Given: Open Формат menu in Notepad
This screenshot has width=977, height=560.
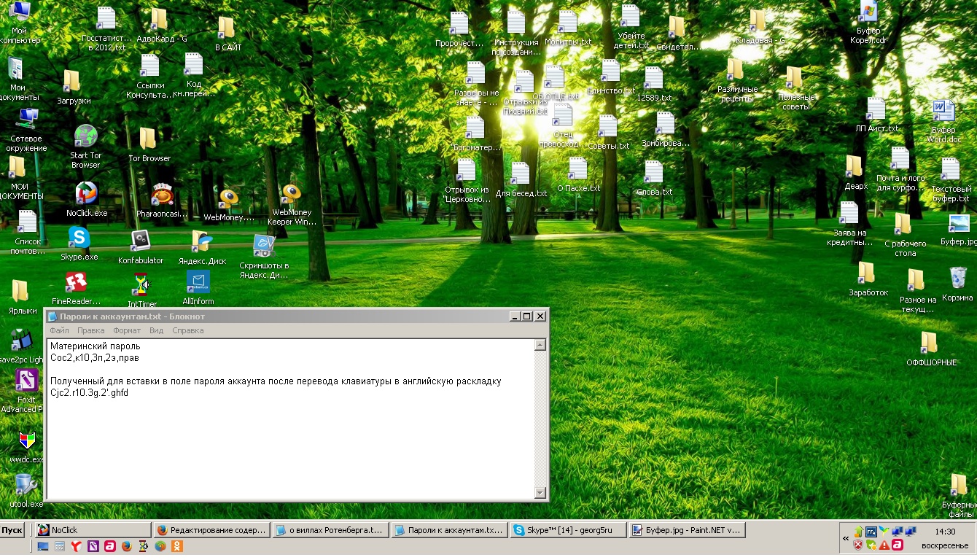Looking at the screenshot, I should click(x=127, y=330).
